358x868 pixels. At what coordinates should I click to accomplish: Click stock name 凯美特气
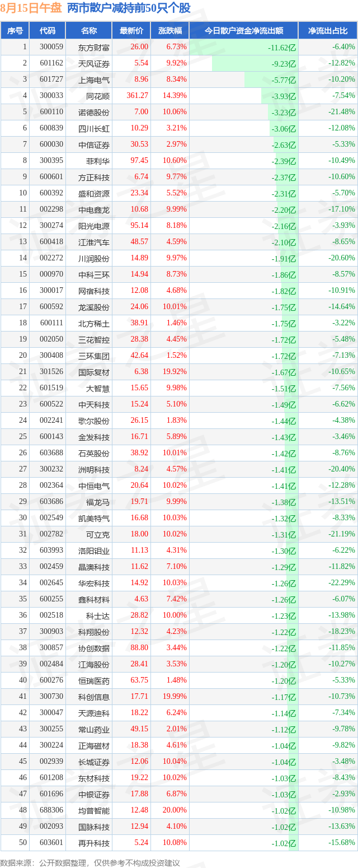click(94, 518)
